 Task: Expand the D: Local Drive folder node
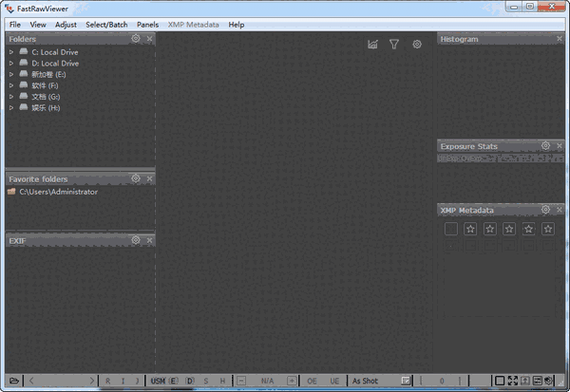click(11, 64)
